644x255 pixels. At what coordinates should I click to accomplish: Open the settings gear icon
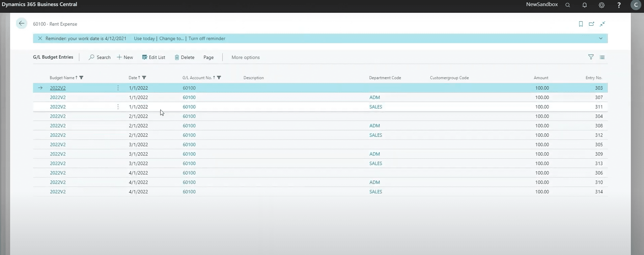point(601,5)
